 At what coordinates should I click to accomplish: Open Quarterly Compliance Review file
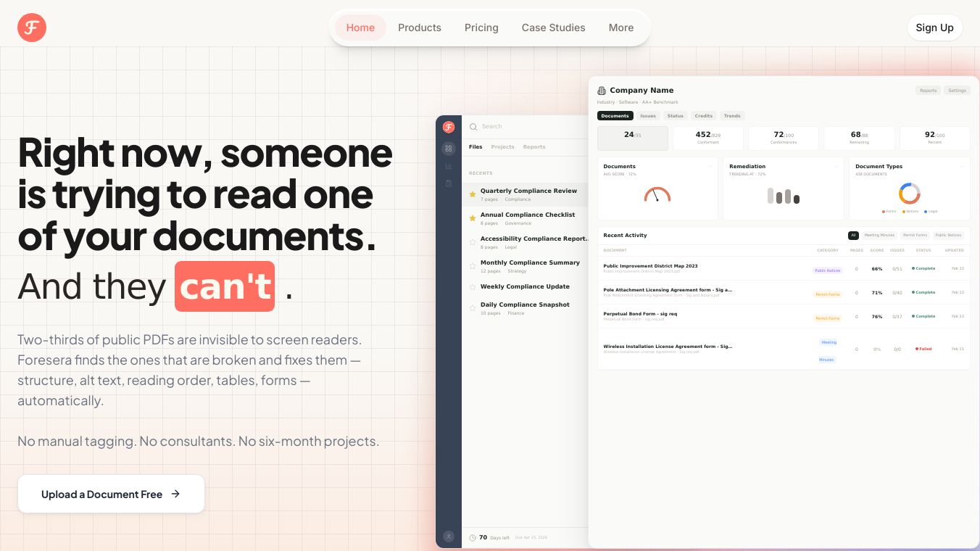point(525,194)
